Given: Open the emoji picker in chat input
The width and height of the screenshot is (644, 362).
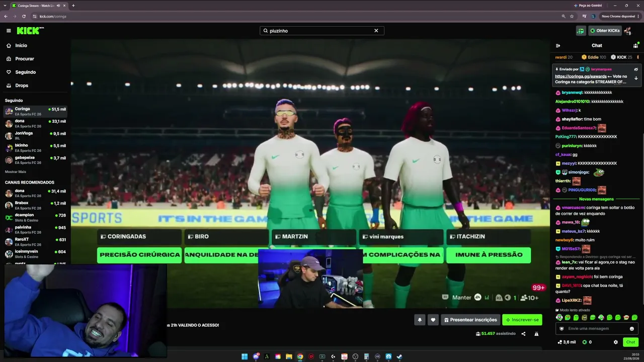Looking at the screenshot, I should click(632, 329).
